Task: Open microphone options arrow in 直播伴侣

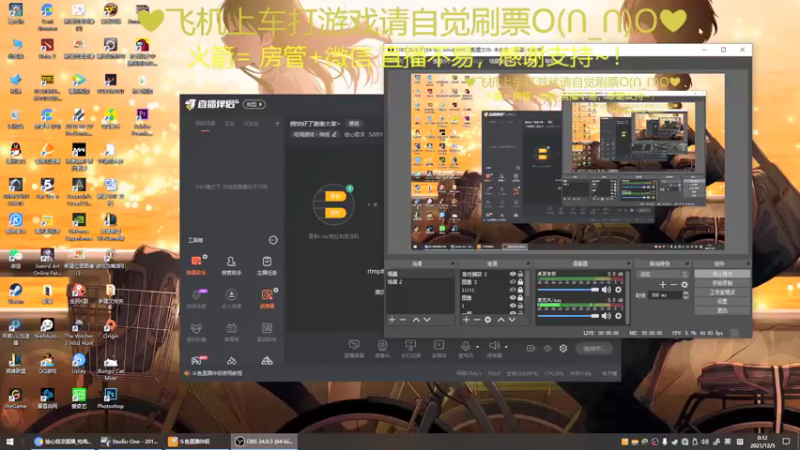Action: click(x=477, y=347)
